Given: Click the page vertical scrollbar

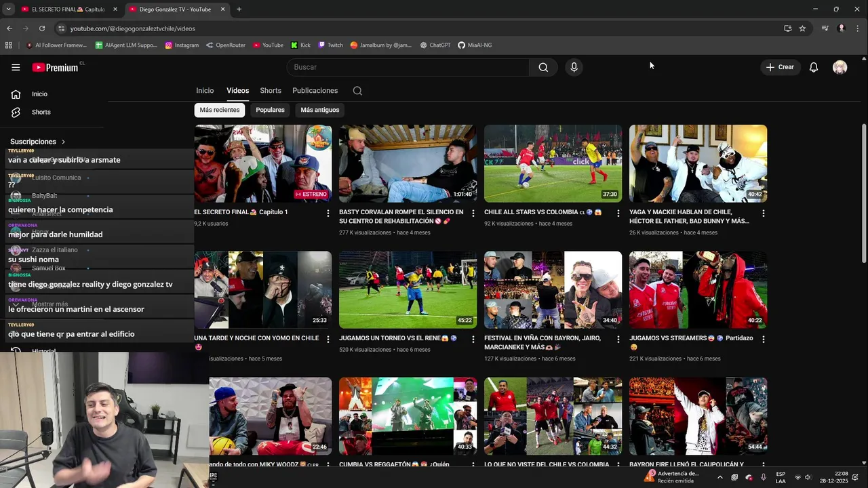Looking at the screenshot, I should [863, 193].
